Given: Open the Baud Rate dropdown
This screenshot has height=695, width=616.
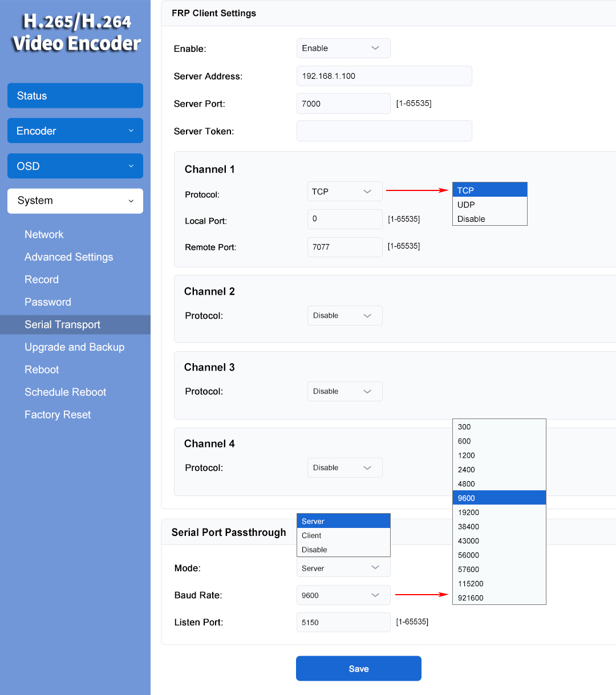Looking at the screenshot, I should (x=343, y=595).
